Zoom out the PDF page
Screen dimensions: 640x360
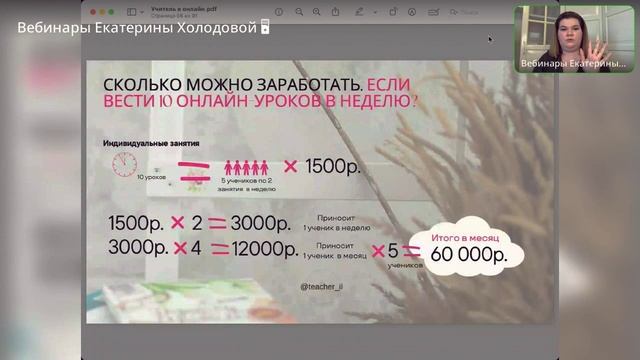point(299,12)
